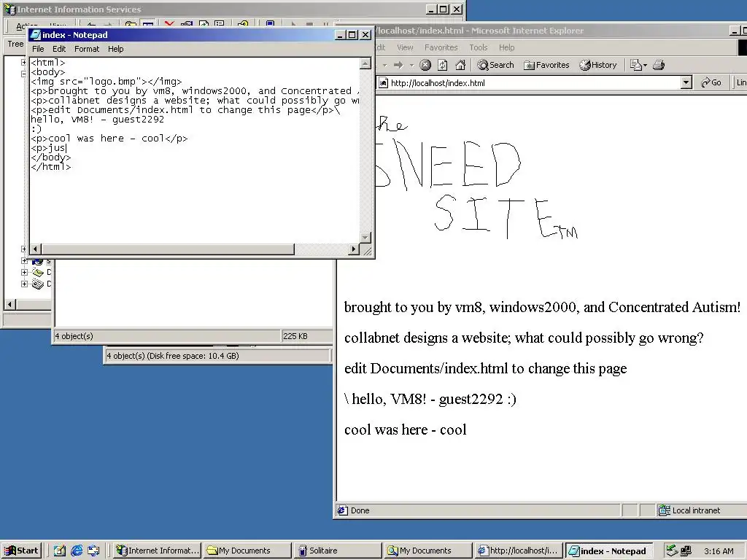Go to the Home page in Internet Explorer

click(x=460, y=65)
